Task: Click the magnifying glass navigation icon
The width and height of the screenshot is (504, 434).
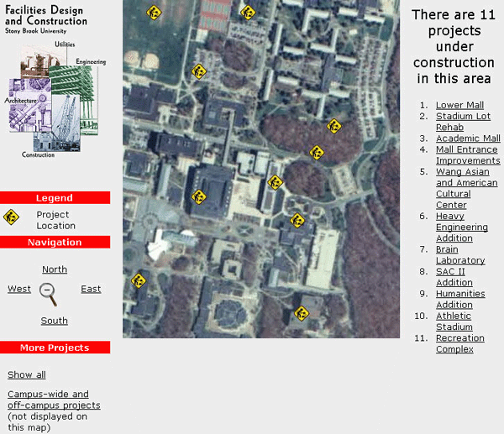Action: coord(49,293)
